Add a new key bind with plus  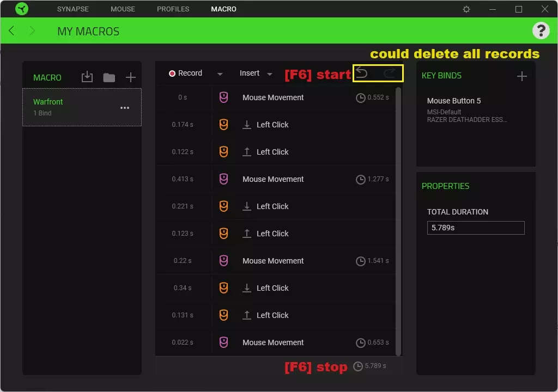[521, 76]
